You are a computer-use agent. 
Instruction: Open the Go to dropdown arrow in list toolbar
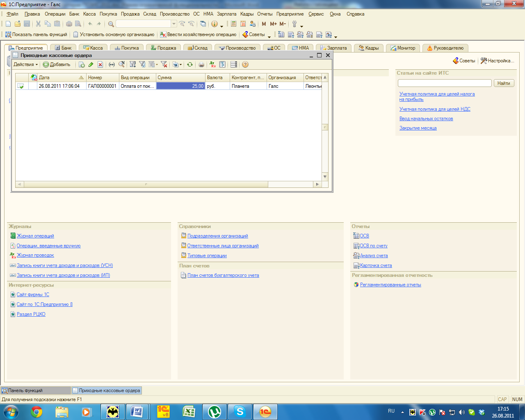point(181,65)
